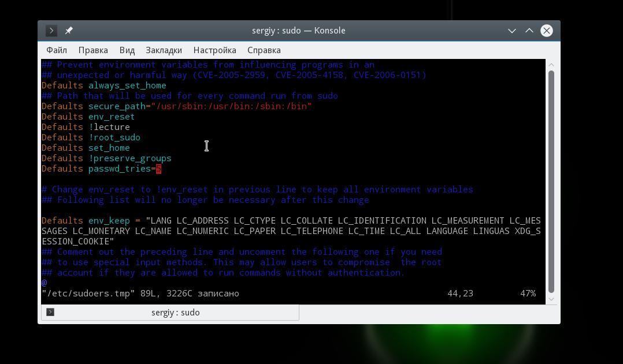Click the highlighted 5 after passwd_tries=
The image size is (623, 364).
(x=158, y=169)
